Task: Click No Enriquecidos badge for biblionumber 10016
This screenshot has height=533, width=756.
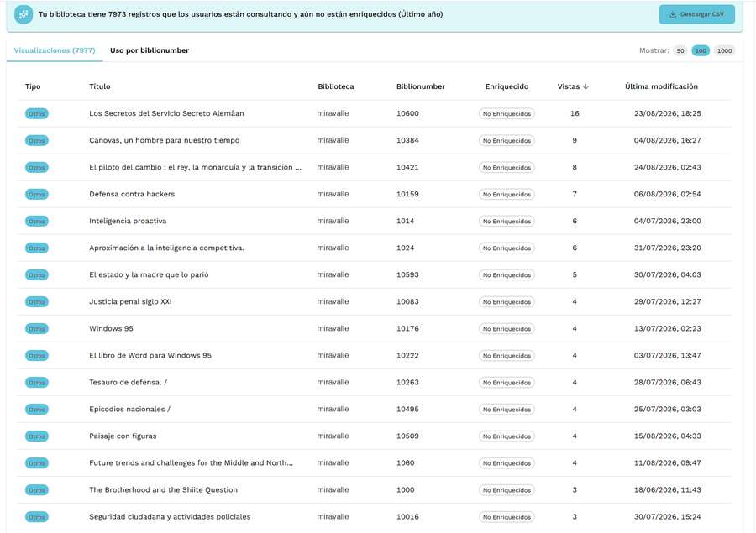Action: point(507,518)
